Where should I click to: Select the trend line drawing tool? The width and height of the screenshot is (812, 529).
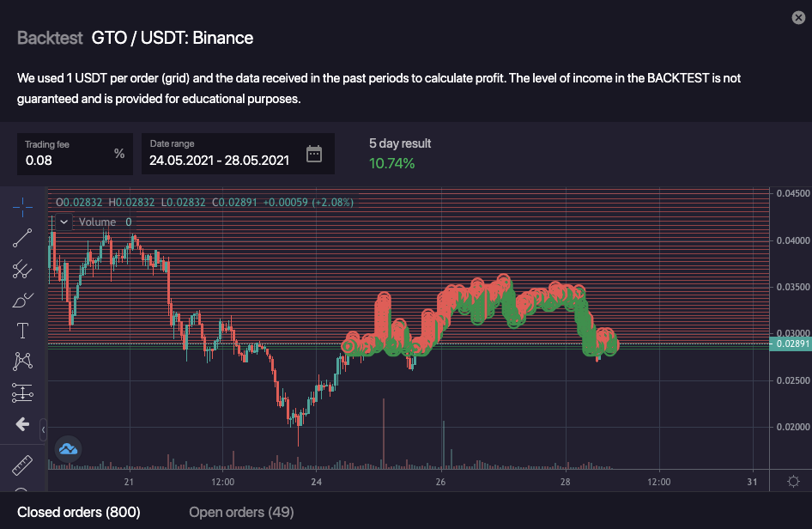(23, 237)
